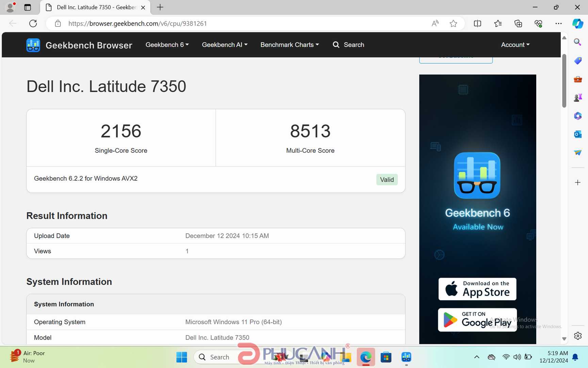This screenshot has height=368, width=588.
Task: Open the sidebar Drop send icon
Action: coord(578,152)
